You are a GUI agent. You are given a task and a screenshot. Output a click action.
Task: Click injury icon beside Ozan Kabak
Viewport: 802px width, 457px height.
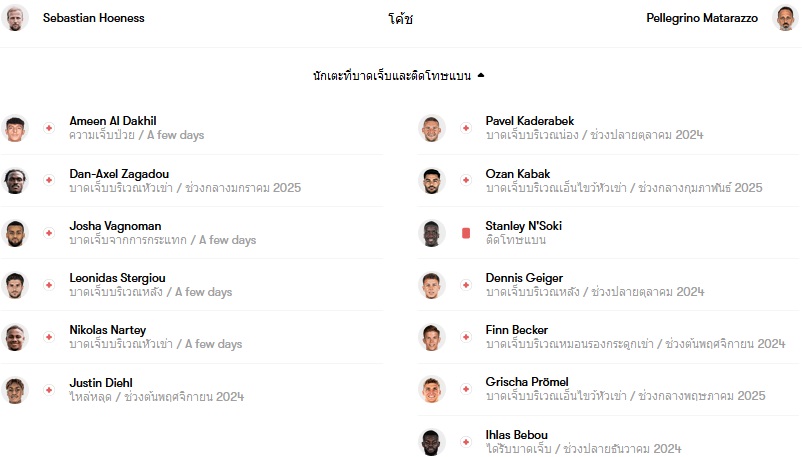point(465,180)
